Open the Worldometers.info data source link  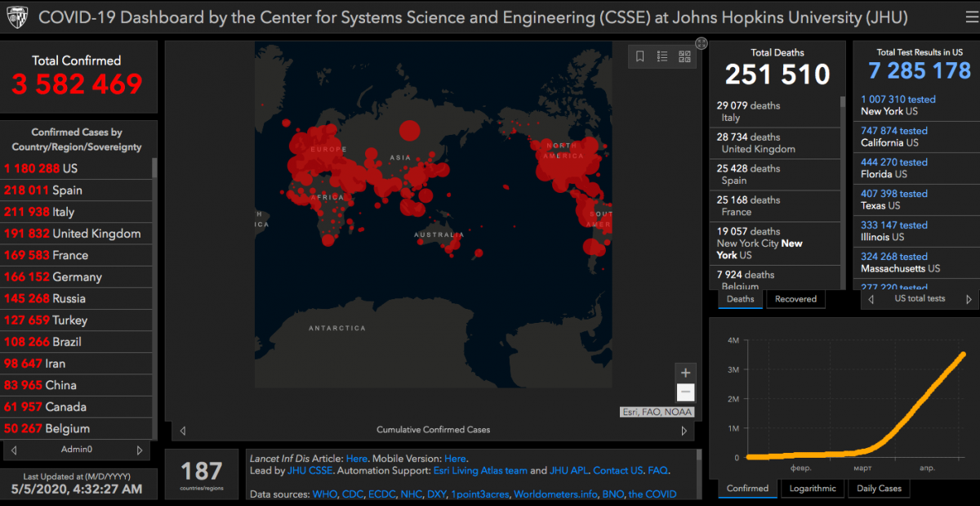pyautogui.click(x=555, y=495)
